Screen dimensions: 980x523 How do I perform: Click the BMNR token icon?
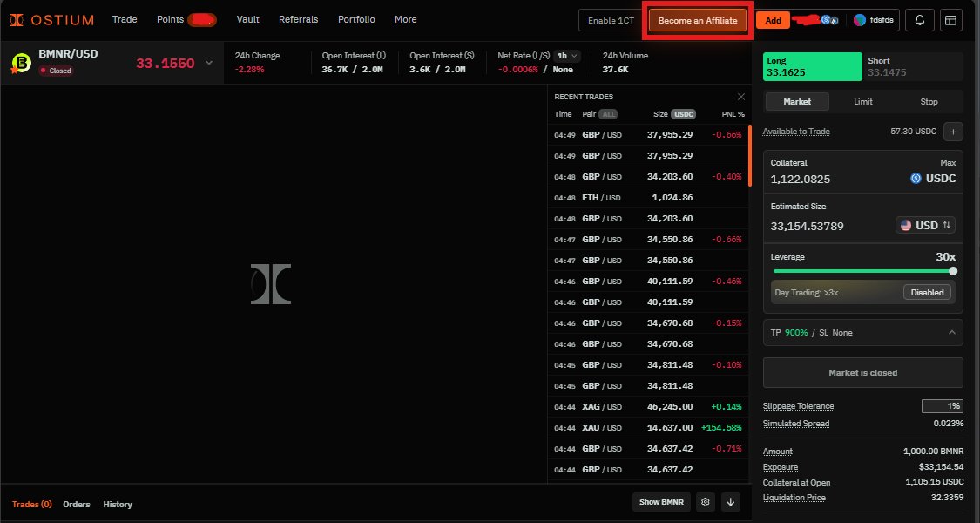pyautogui.click(x=21, y=63)
